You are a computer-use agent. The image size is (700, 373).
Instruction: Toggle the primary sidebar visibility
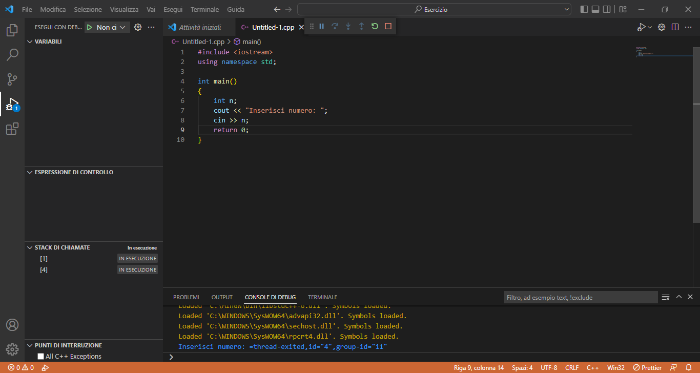584,9
